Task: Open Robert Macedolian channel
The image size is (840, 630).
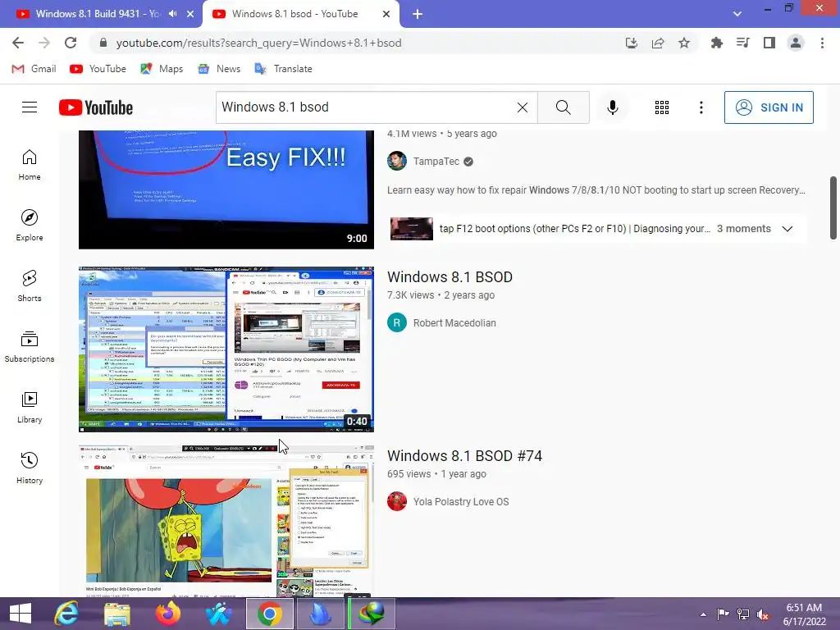Action: [x=454, y=323]
